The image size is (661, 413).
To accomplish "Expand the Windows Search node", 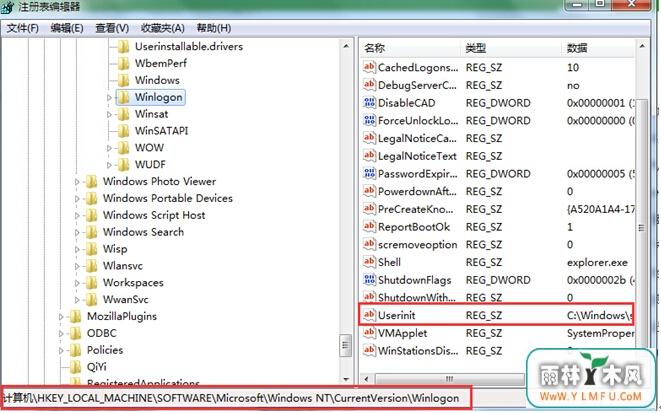I will click(x=77, y=232).
